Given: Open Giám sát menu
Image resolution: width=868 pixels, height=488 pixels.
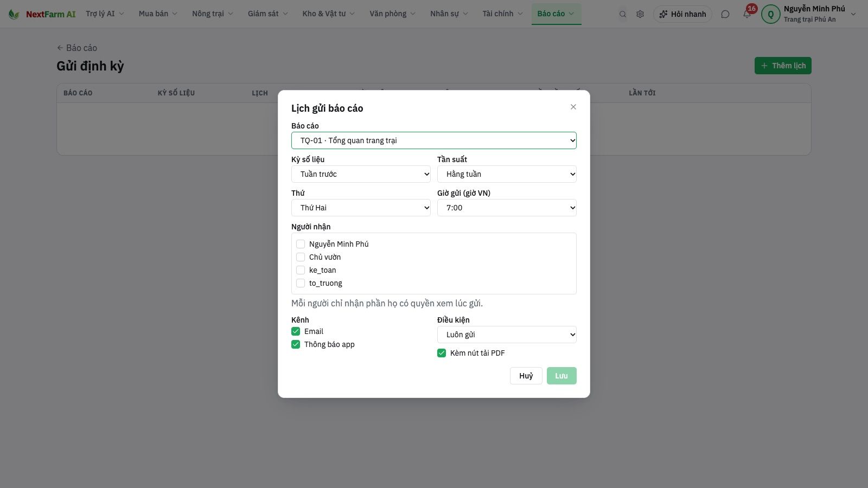Looking at the screenshot, I should pyautogui.click(x=268, y=14).
